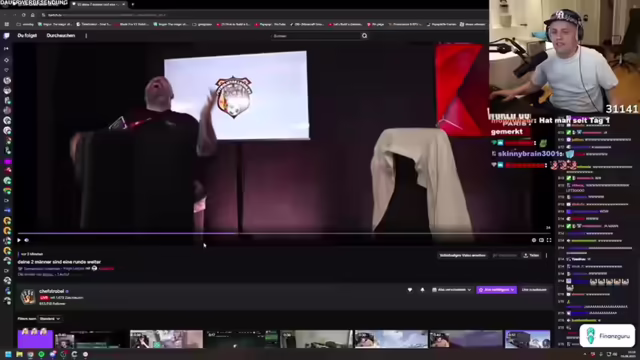
Task: Open the Abo verschenken dropdown
Action: [451, 290]
